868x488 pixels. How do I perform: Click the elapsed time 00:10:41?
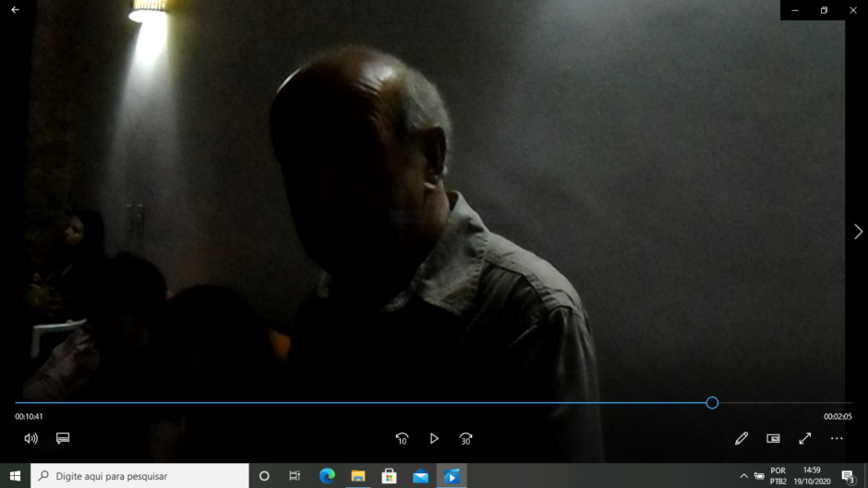(x=29, y=417)
